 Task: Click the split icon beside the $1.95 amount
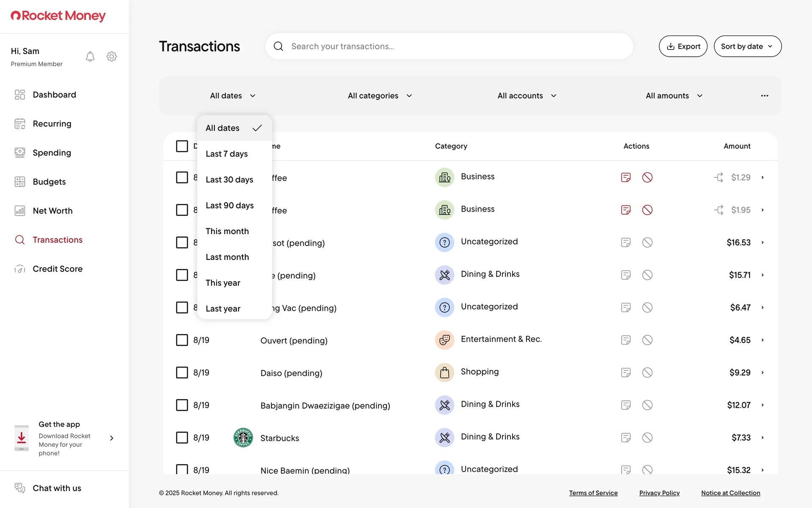point(719,210)
